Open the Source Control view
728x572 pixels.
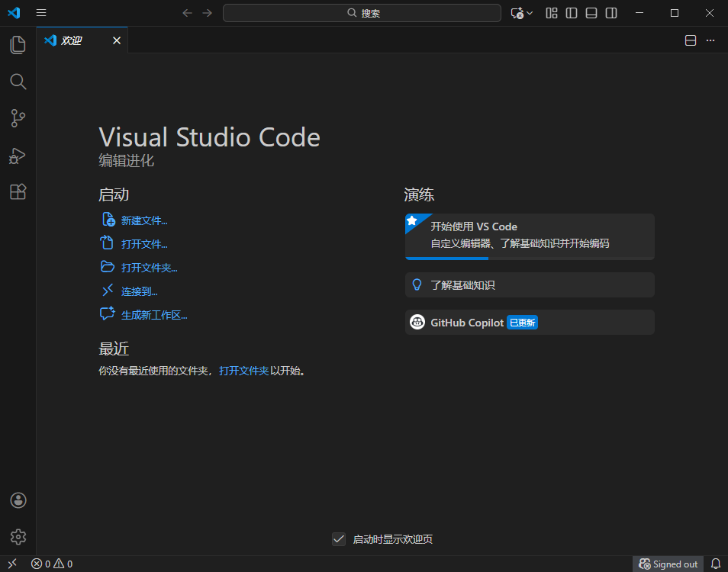pos(18,118)
